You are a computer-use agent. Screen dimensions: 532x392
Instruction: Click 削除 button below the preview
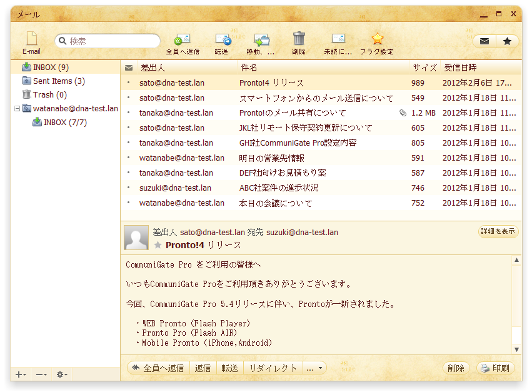pyautogui.click(x=456, y=368)
